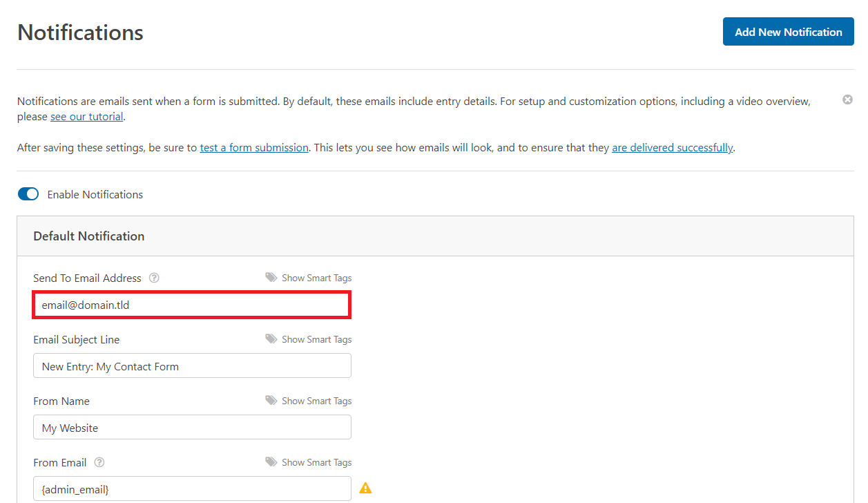Show Smart Tags for Email Subject Line
Image resolution: width=868 pixels, height=503 pixels.
point(316,339)
